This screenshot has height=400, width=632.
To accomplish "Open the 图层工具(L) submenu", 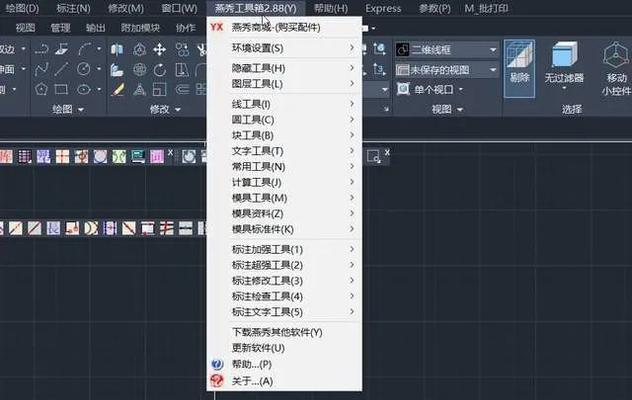I will (x=284, y=84).
